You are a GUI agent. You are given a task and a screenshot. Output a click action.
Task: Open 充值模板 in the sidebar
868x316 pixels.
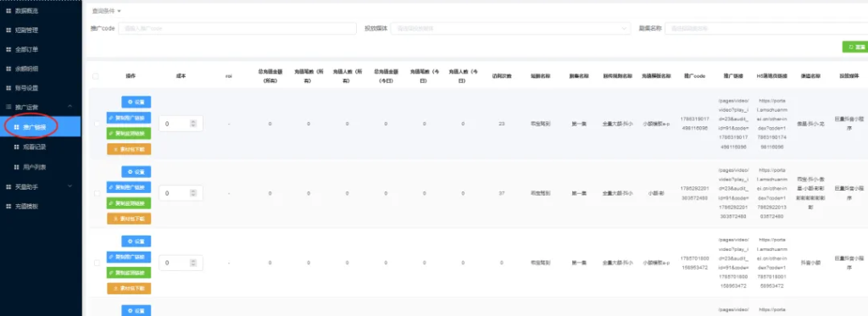click(x=25, y=206)
